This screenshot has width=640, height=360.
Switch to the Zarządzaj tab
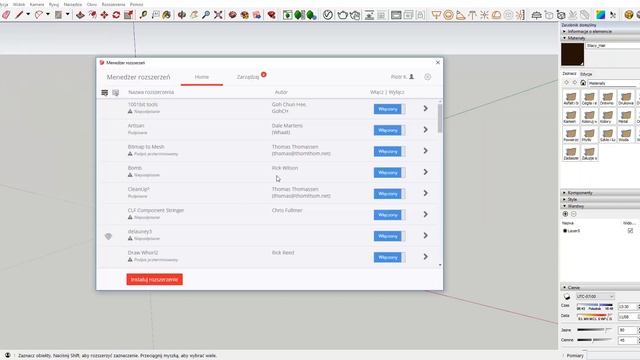(x=248, y=77)
